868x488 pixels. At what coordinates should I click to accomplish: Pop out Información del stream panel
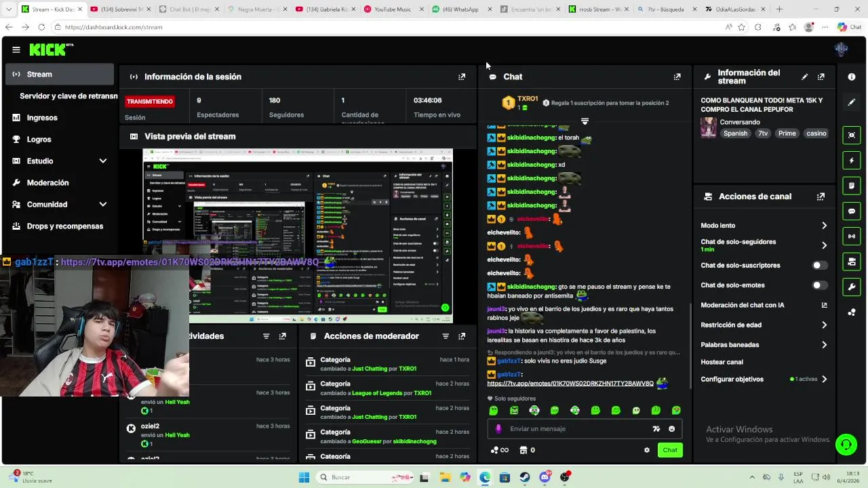click(821, 77)
